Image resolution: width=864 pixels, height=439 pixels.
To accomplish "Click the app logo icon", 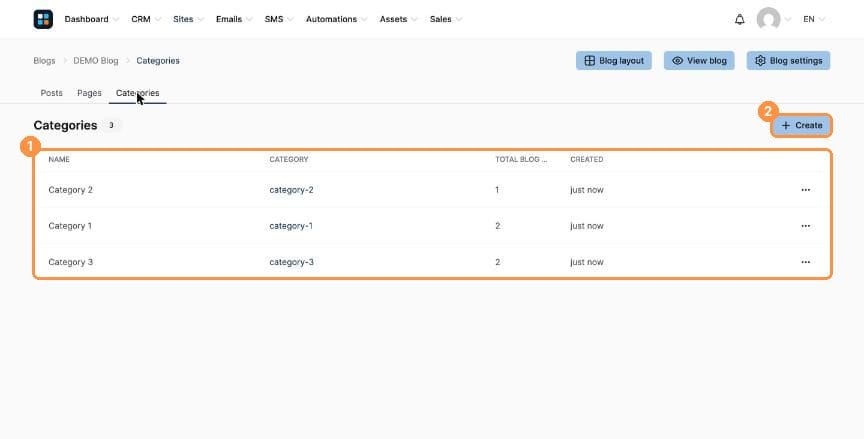I will pos(43,19).
